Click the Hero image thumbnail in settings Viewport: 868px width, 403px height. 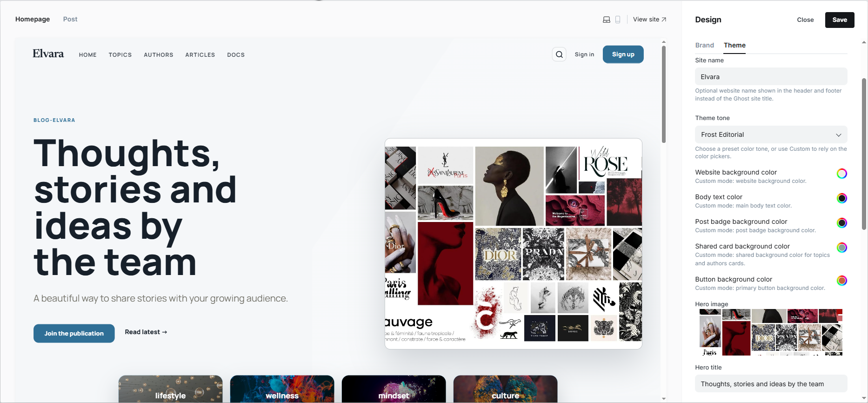coord(771,332)
